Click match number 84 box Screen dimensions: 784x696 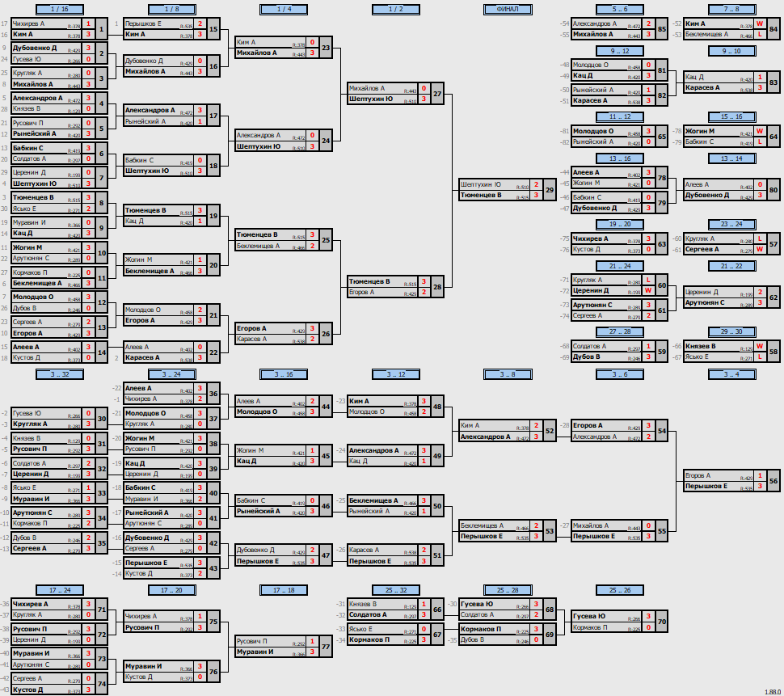click(773, 29)
